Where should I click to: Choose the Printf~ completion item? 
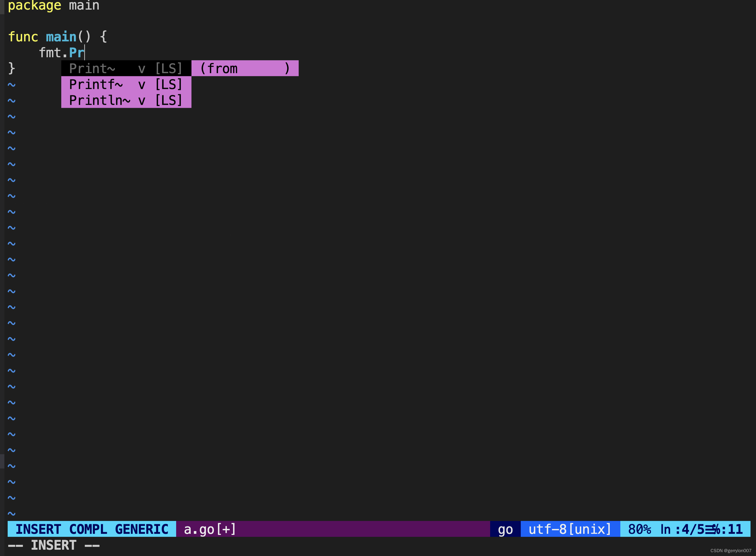(96, 84)
